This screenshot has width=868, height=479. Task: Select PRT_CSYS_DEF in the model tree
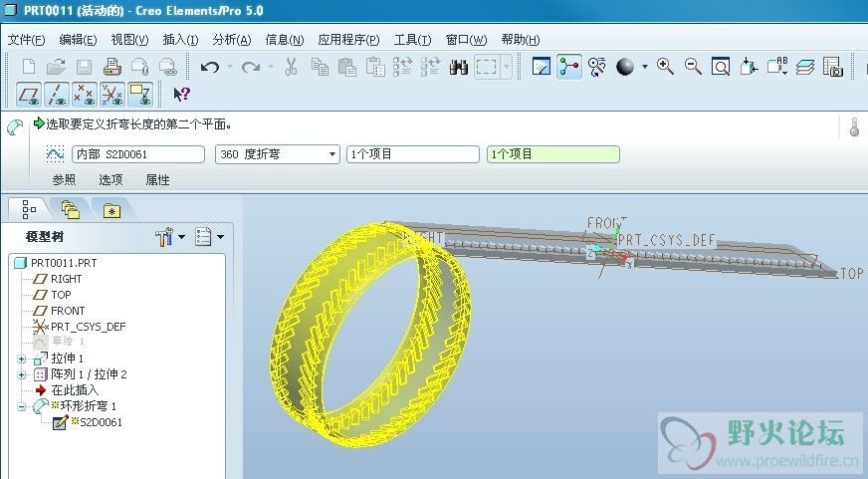point(88,327)
